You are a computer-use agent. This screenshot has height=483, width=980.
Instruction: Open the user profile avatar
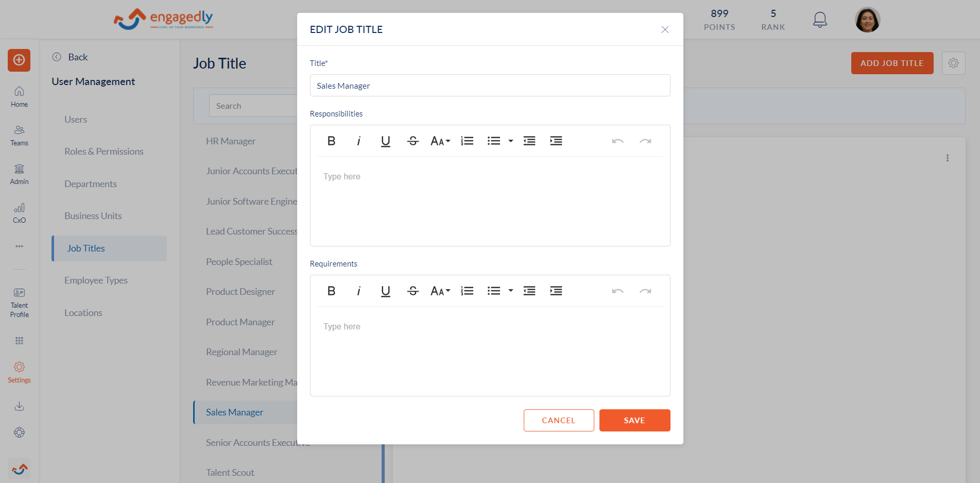point(867,20)
